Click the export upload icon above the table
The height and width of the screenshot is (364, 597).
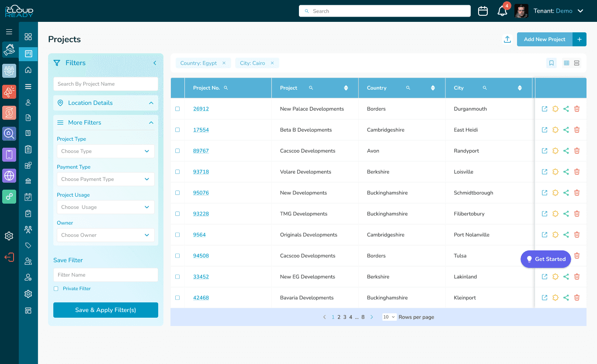tap(507, 39)
